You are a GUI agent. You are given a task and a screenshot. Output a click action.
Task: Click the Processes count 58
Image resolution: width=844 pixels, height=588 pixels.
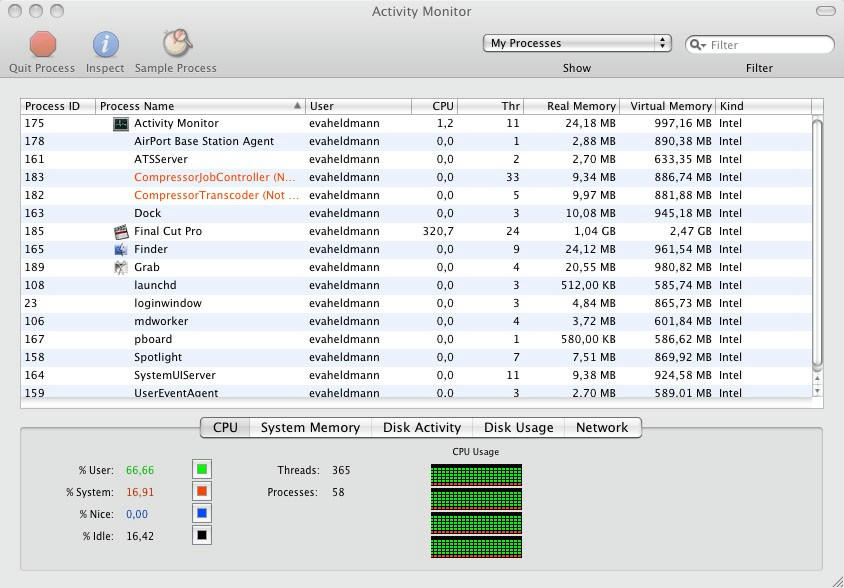(x=338, y=492)
